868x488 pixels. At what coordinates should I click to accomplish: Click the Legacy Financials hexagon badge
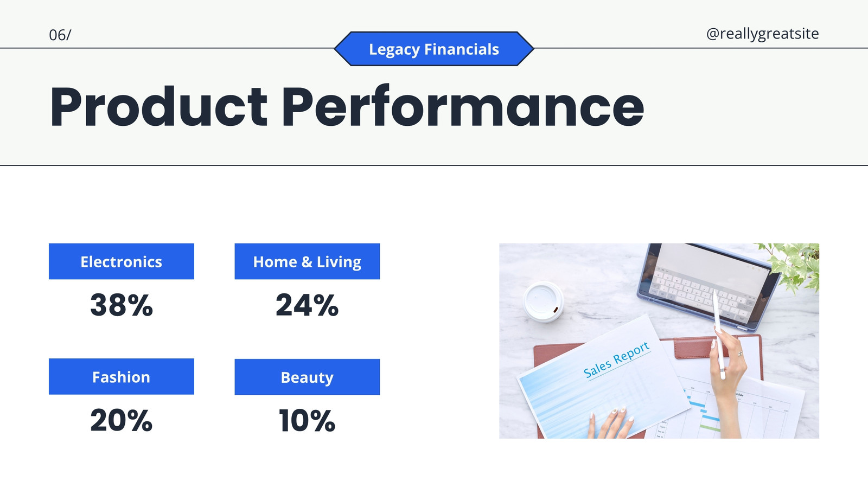pyautogui.click(x=434, y=49)
